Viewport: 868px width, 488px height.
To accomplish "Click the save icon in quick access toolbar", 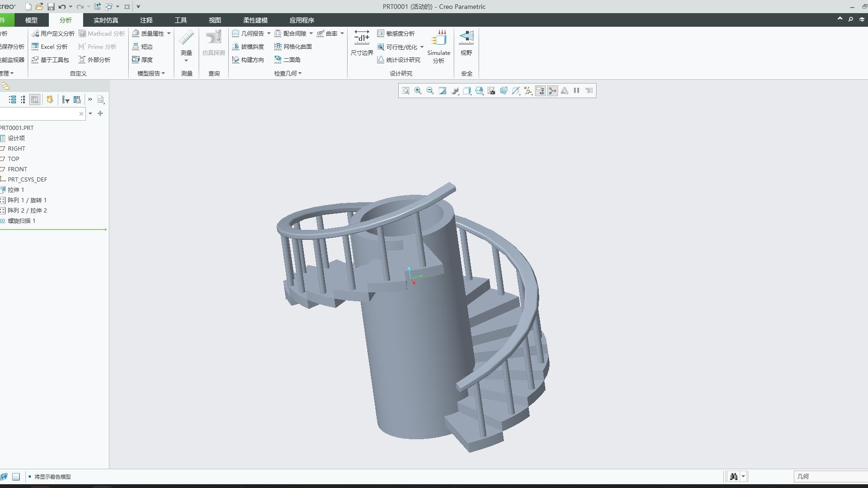I will tap(51, 7).
